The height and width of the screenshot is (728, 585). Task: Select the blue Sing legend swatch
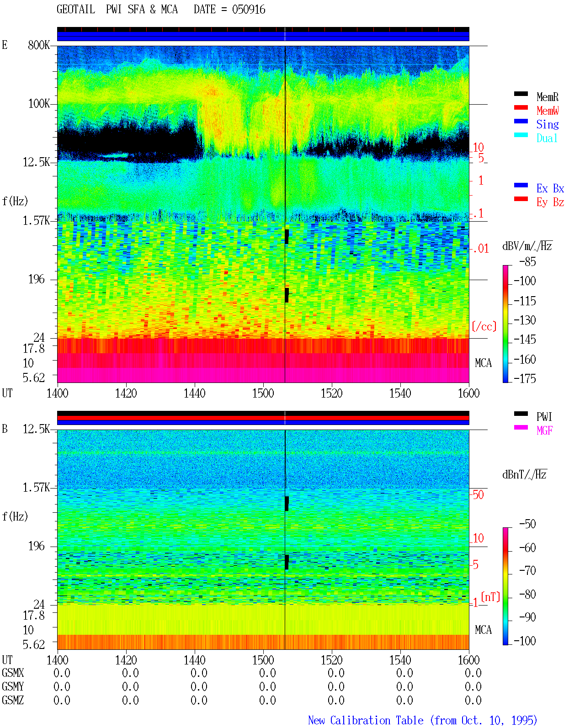521,121
